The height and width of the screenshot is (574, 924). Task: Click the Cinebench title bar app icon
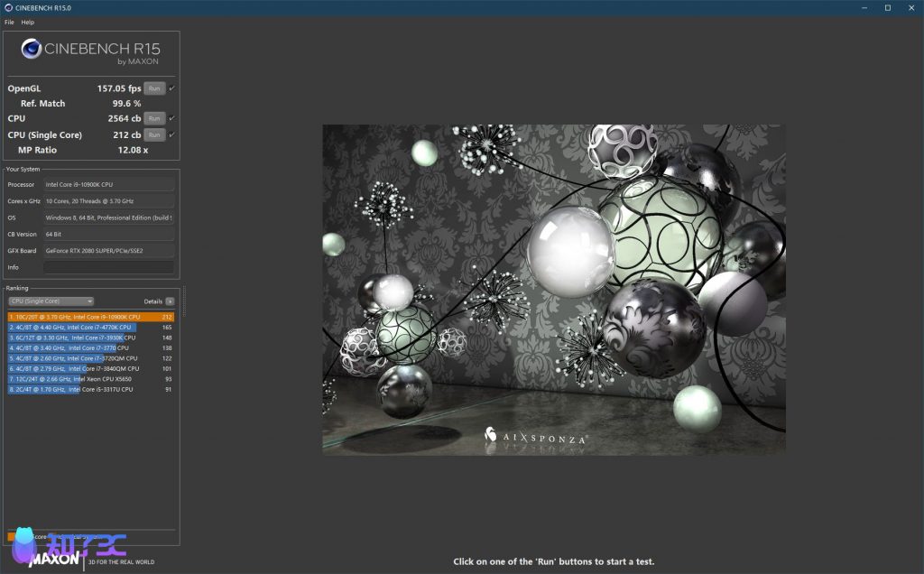tap(8, 7)
